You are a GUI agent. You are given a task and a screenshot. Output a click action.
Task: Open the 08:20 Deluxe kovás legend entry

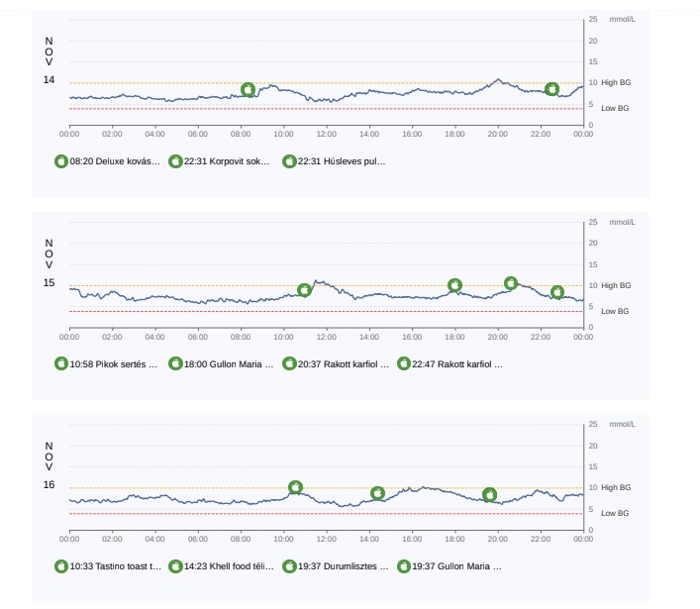(x=115, y=161)
